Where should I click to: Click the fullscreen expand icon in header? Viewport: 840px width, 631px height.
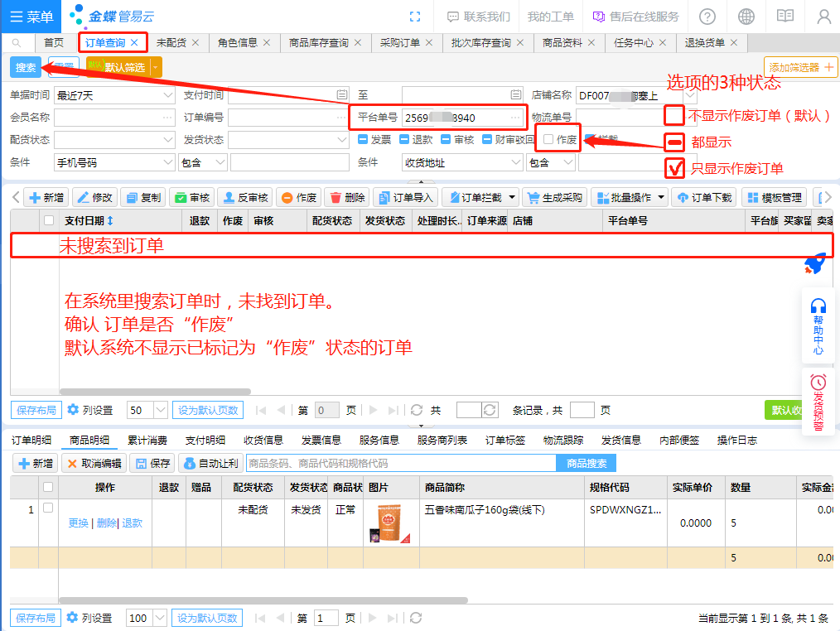pos(416,17)
